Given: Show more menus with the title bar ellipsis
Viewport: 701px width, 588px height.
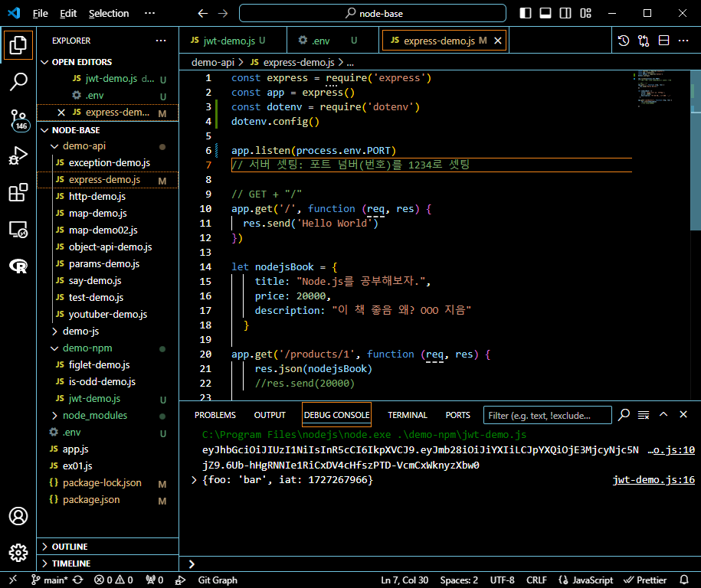Looking at the screenshot, I should pyautogui.click(x=149, y=13).
